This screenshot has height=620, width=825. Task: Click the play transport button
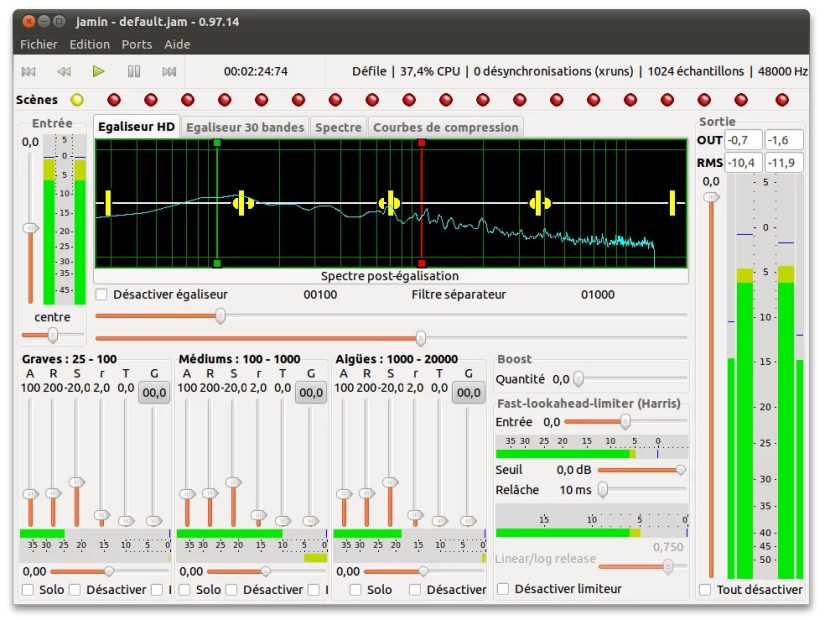(x=98, y=71)
